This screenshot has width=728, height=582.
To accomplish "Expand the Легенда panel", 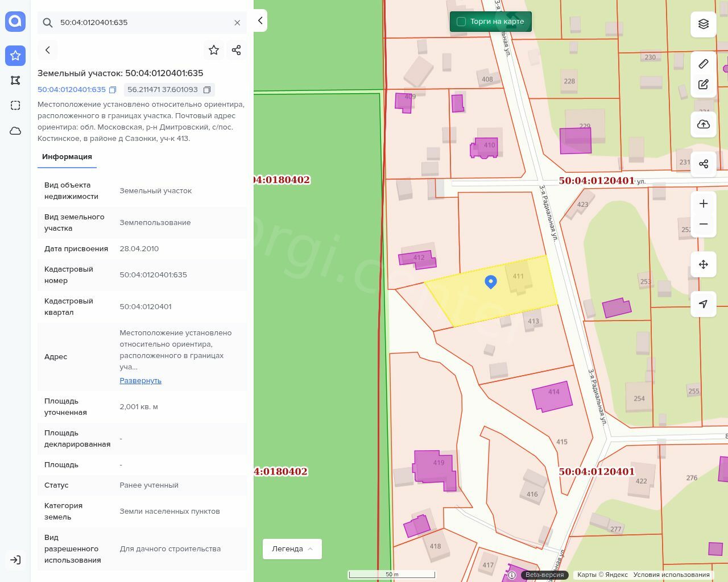I will [x=292, y=548].
